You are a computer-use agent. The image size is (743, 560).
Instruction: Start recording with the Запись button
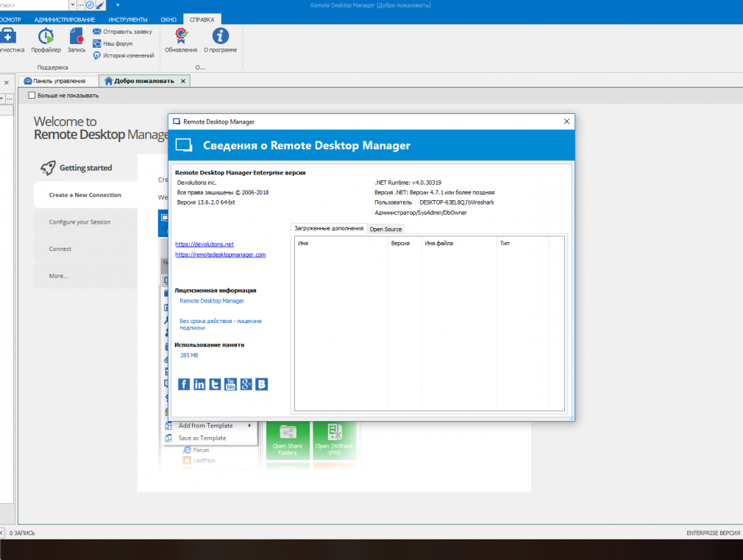pos(77,40)
